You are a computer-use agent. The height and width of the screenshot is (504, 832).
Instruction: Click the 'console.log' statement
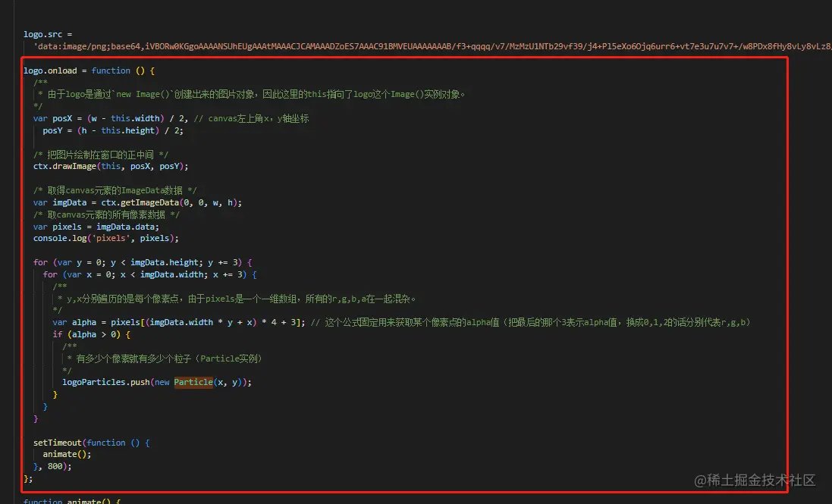coord(106,239)
